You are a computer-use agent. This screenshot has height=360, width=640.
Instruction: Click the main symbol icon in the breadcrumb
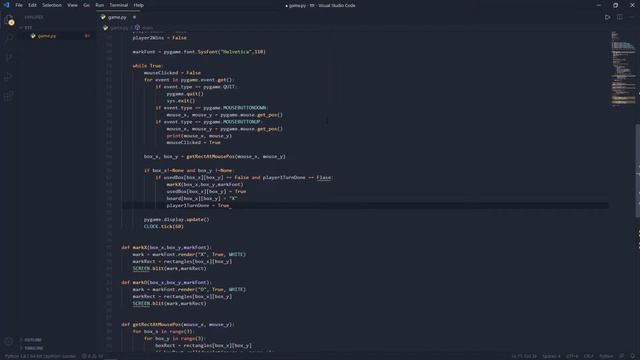tap(137, 28)
